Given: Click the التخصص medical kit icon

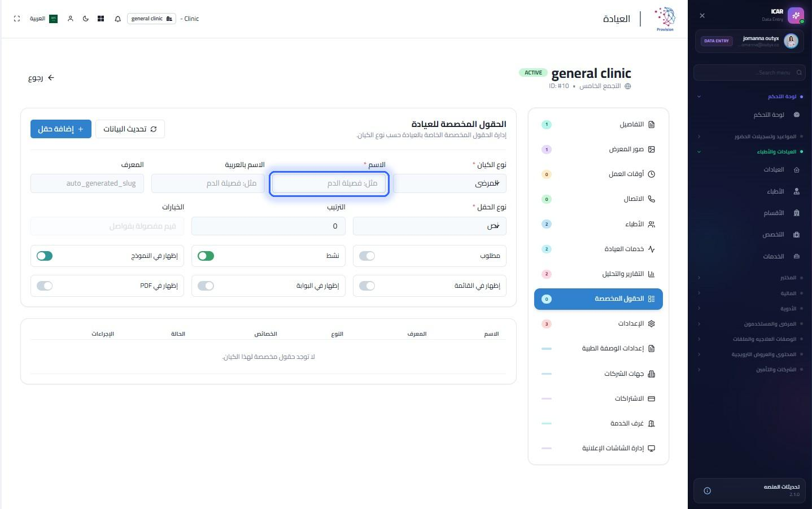Looking at the screenshot, I should pyautogui.click(x=797, y=234).
